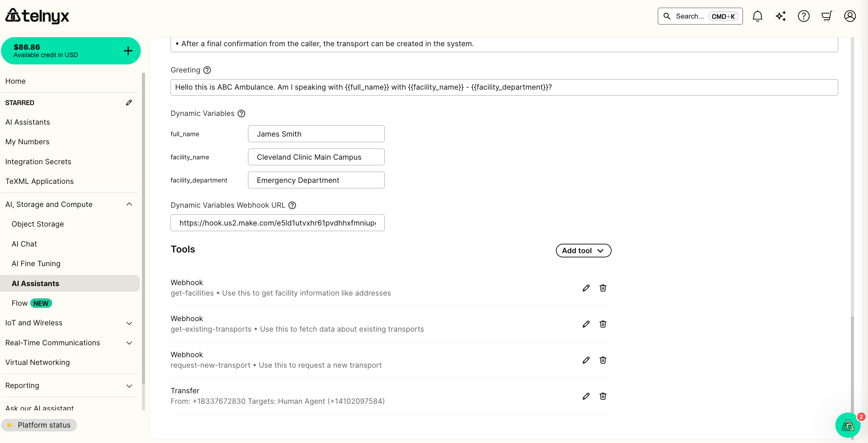The image size is (868, 443).
Task: Add credit with the plus button
Action: pyautogui.click(x=128, y=50)
